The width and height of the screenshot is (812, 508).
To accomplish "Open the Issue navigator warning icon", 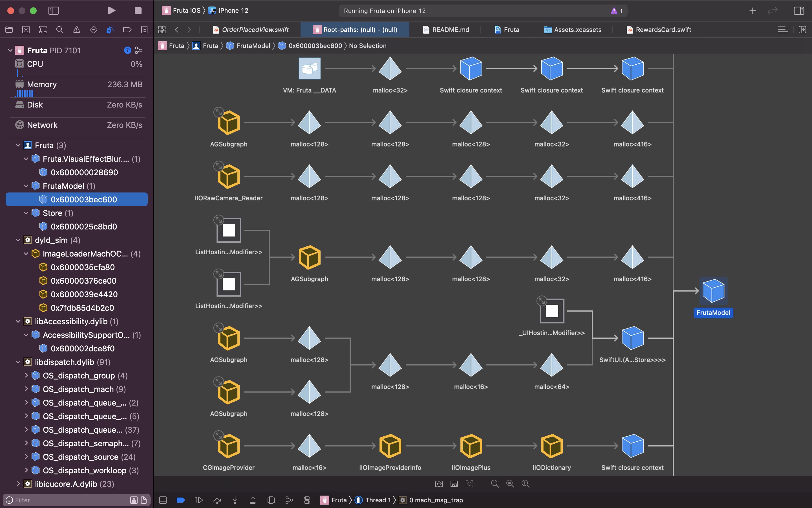I will coord(76,30).
